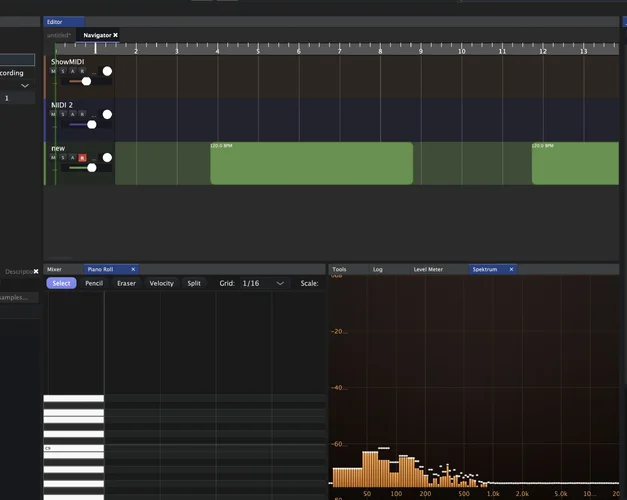Arm record (R) on MIDI 2 track

(82, 114)
